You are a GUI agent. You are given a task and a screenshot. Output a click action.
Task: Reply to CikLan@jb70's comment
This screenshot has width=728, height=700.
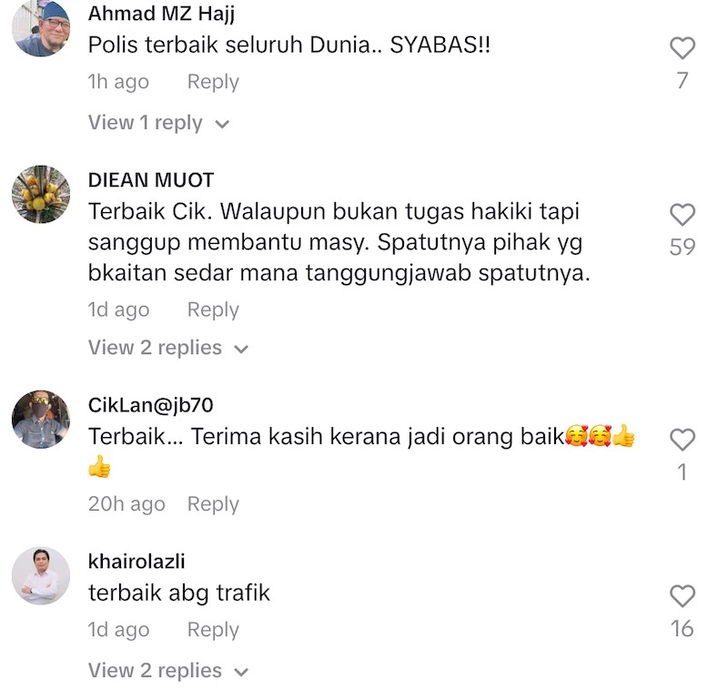(x=213, y=504)
